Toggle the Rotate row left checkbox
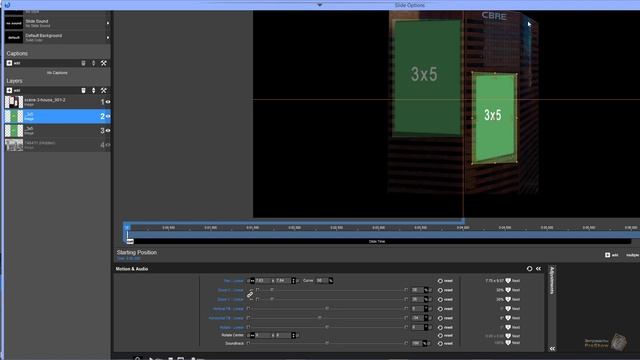 (248, 327)
